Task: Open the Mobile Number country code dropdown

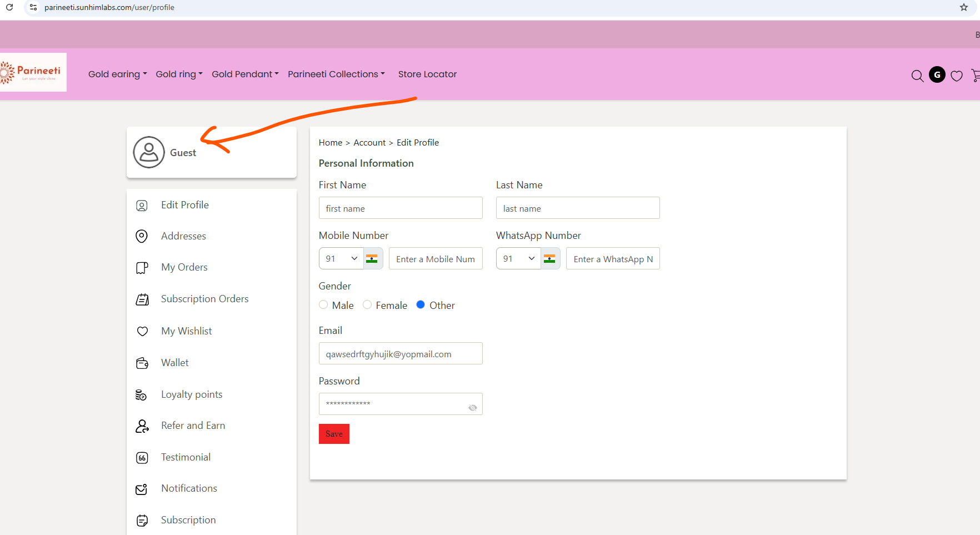Action: click(x=341, y=258)
